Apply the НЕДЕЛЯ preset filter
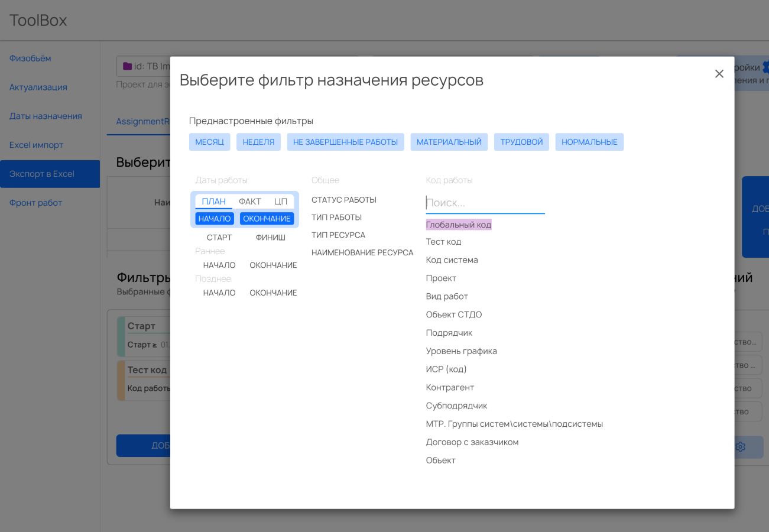Image resolution: width=769 pixels, height=532 pixels. [258, 142]
